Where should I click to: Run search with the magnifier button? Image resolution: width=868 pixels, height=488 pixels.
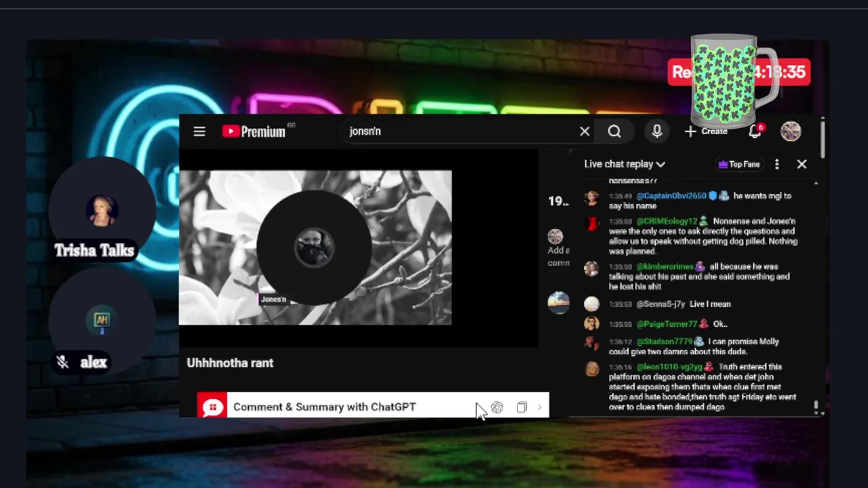(x=614, y=131)
